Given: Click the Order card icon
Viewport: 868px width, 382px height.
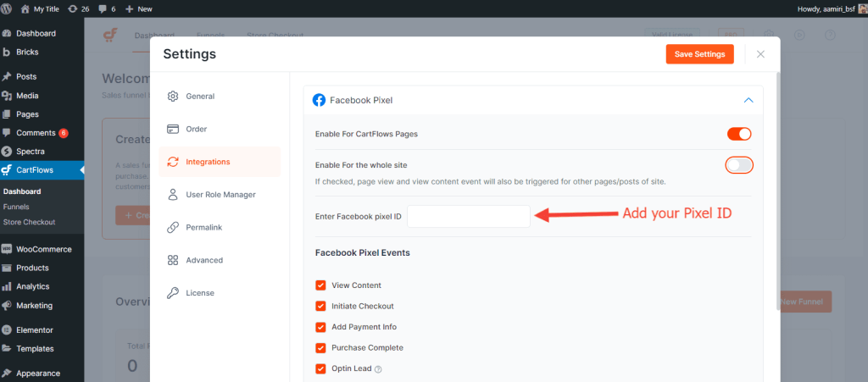Looking at the screenshot, I should tap(173, 129).
